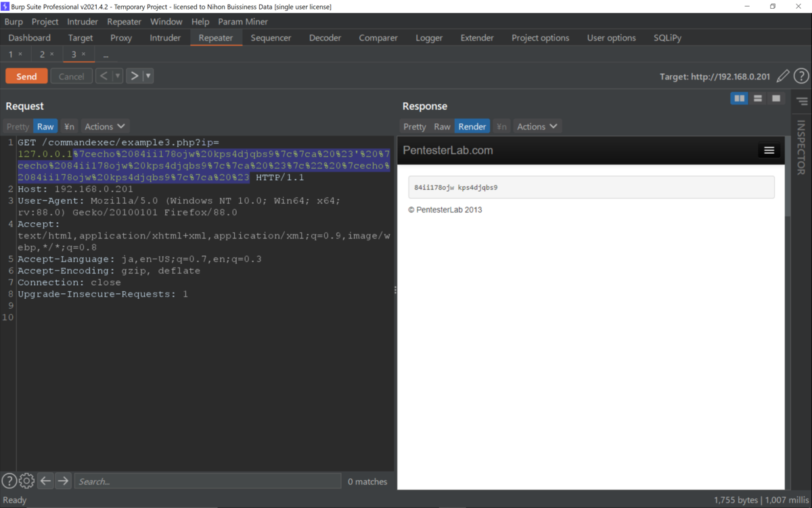The width and height of the screenshot is (812, 508).
Task: Open the request Actions dropdown
Action: (105, 126)
